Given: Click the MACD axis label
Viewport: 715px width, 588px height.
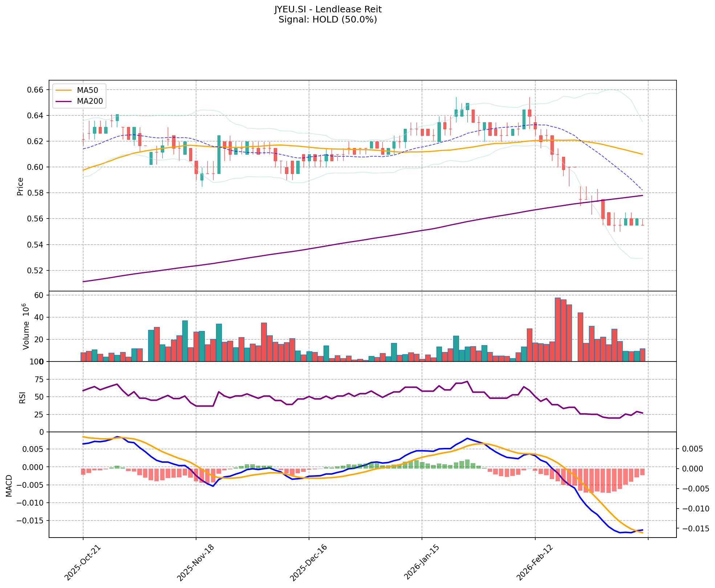Looking at the screenshot, I should pyautogui.click(x=9, y=485).
